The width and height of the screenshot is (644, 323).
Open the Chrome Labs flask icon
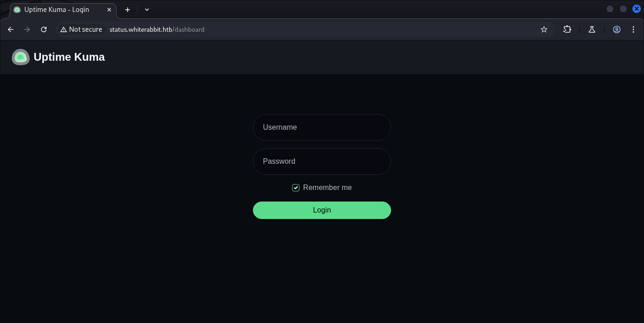coord(592,29)
